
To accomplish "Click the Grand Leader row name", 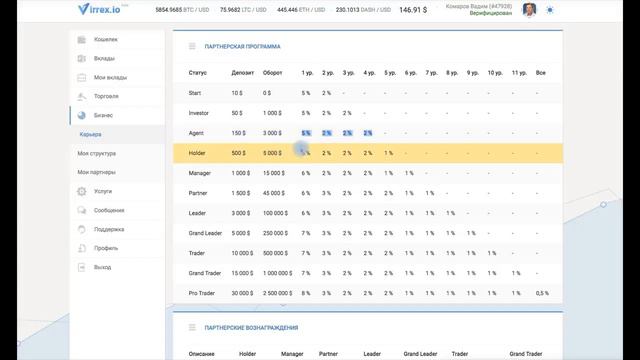I will pos(205,233).
